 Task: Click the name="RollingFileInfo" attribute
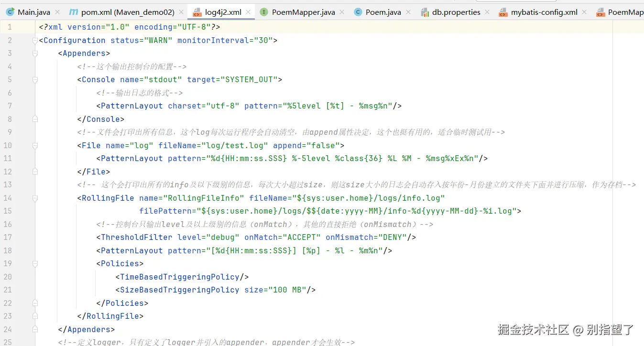(192, 198)
